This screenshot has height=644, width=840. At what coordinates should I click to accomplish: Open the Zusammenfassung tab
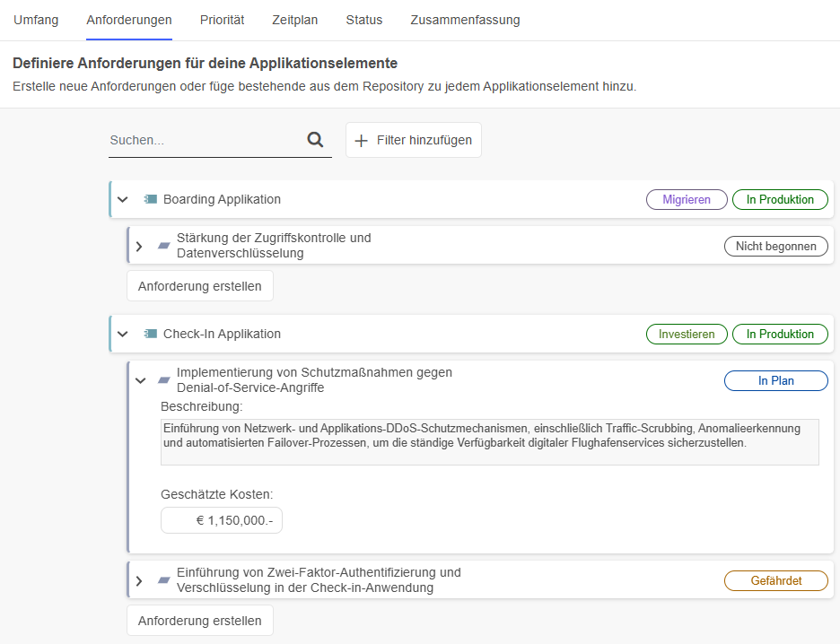pos(465,18)
